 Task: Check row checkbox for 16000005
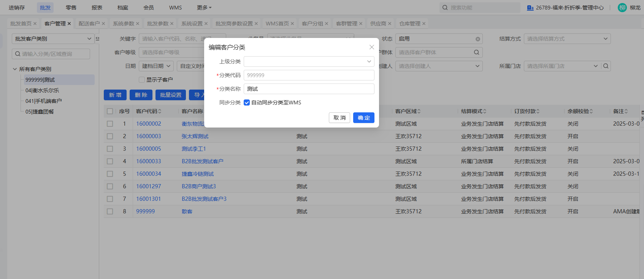click(110, 149)
